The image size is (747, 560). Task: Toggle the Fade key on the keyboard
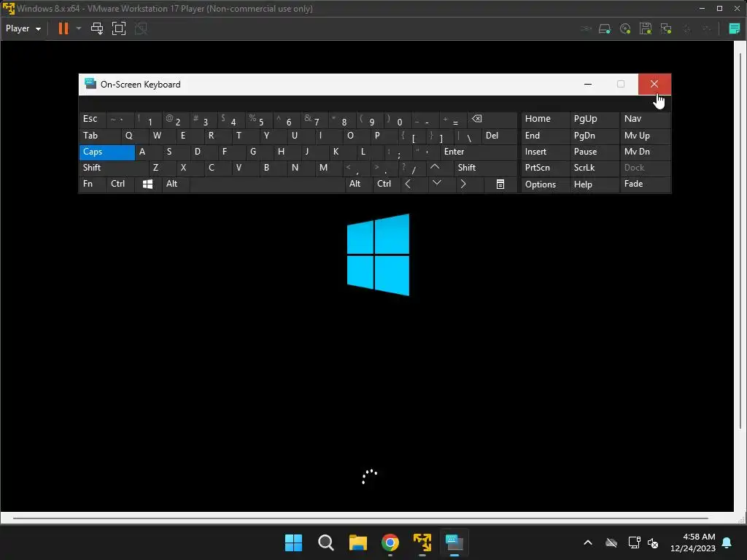tap(645, 184)
